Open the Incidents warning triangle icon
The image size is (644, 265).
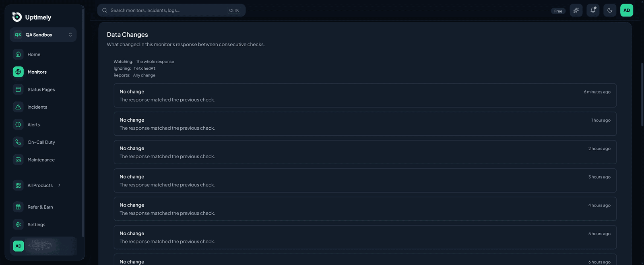click(x=18, y=107)
